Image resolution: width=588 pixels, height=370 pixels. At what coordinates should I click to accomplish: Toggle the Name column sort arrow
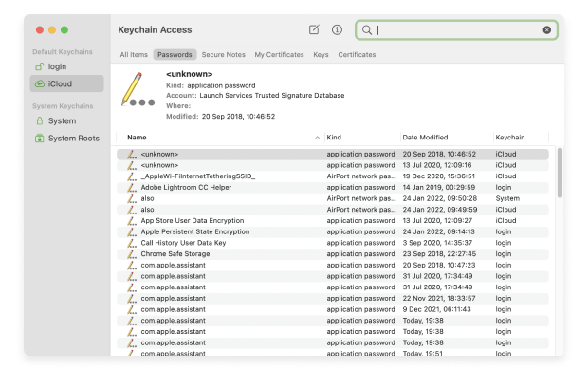point(318,138)
